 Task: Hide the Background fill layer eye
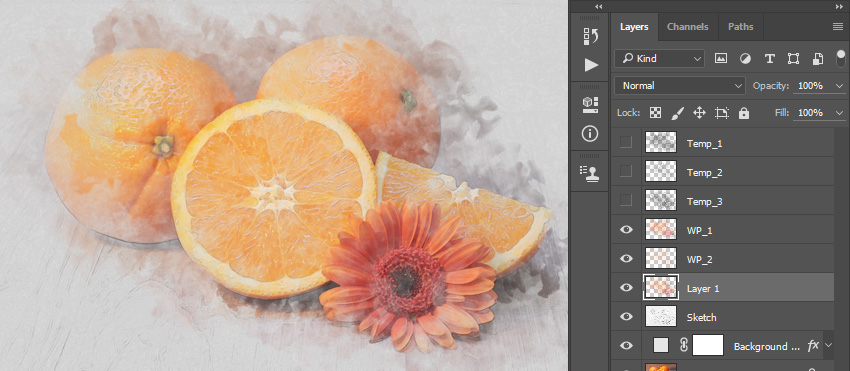pyautogui.click(x=626, y=346)
